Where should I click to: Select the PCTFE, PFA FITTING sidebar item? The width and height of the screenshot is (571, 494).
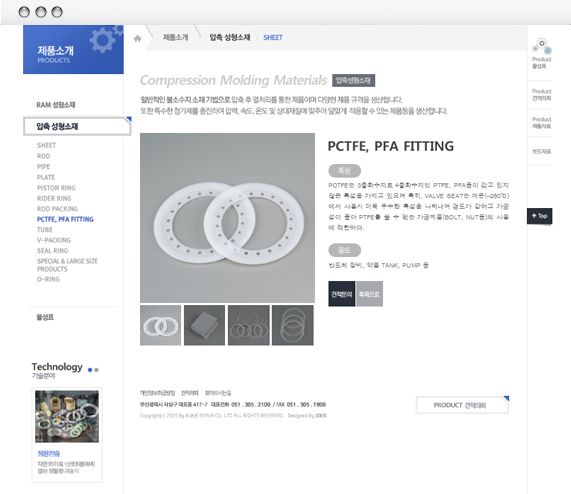tap(65, 219)
